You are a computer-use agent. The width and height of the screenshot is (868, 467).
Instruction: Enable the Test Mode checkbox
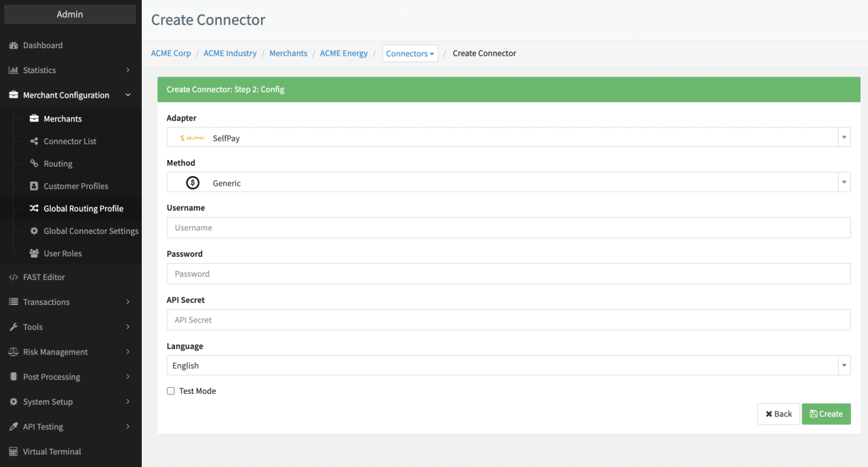tap(171, 391)
